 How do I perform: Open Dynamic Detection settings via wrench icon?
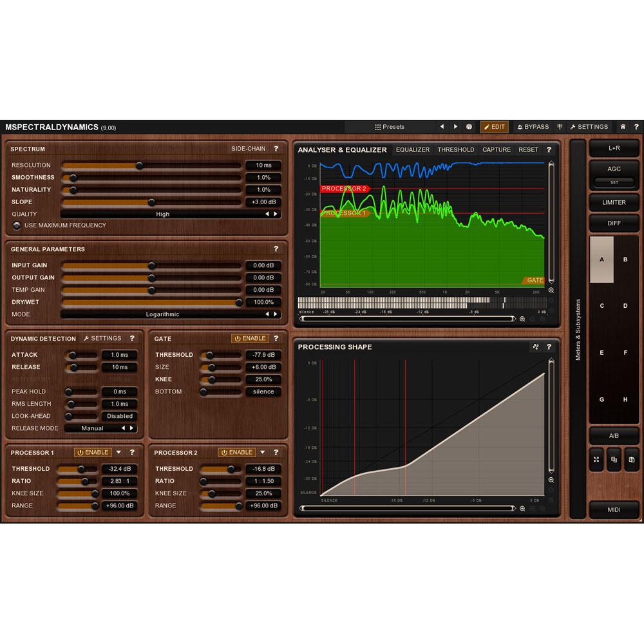pos(86,338)
